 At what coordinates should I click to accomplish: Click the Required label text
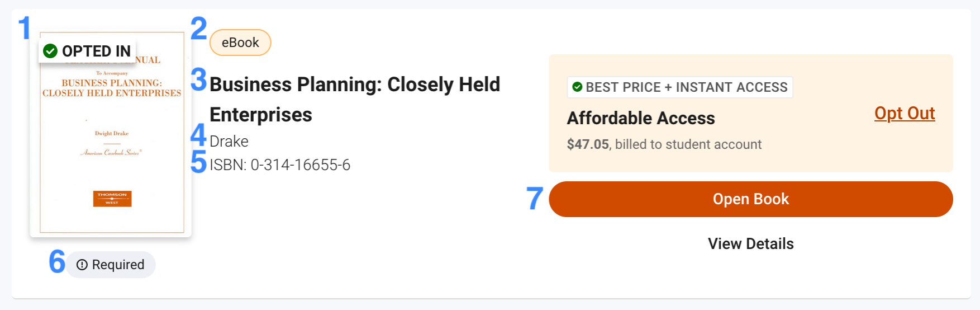[118, 265]
